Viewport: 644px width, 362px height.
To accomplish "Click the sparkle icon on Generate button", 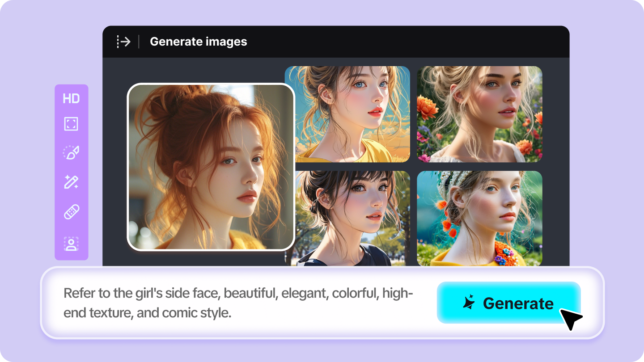I will [469, 303].
